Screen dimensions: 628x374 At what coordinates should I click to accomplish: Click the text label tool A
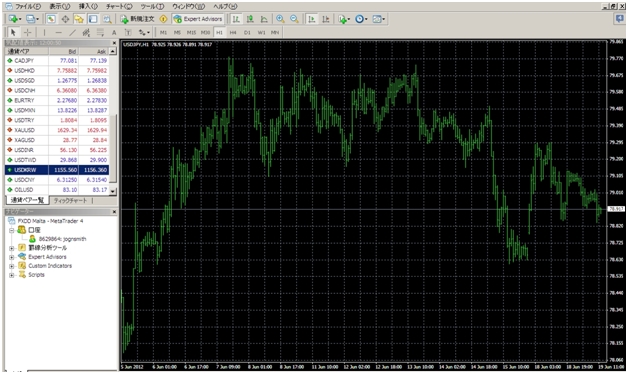(114, 32)
